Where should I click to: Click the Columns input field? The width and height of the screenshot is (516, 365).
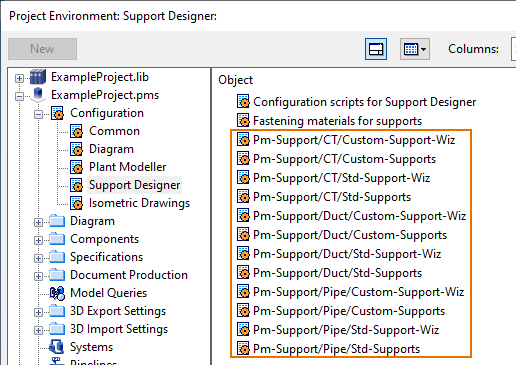(513, 49)
